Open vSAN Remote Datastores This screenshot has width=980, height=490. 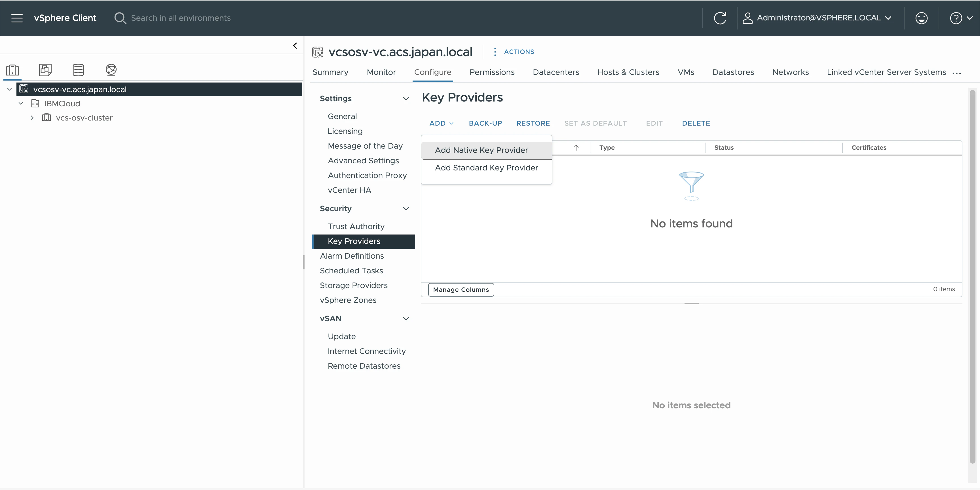364,366
